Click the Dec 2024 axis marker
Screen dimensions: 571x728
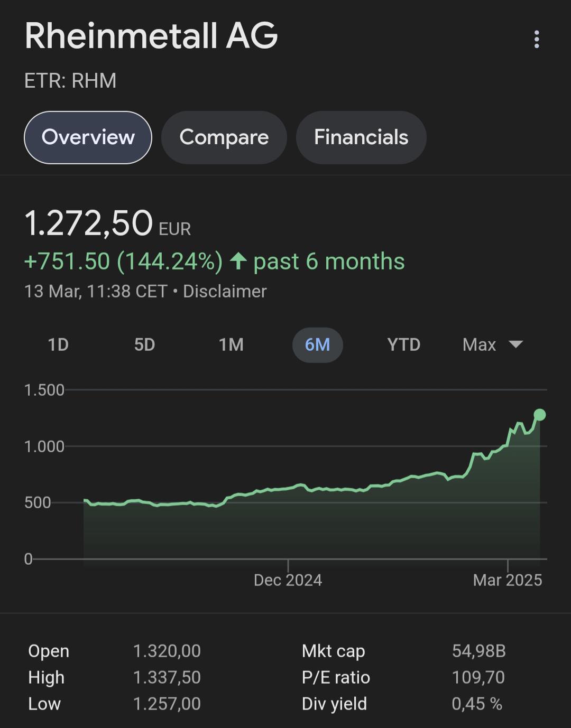click(x=288, y=580)
